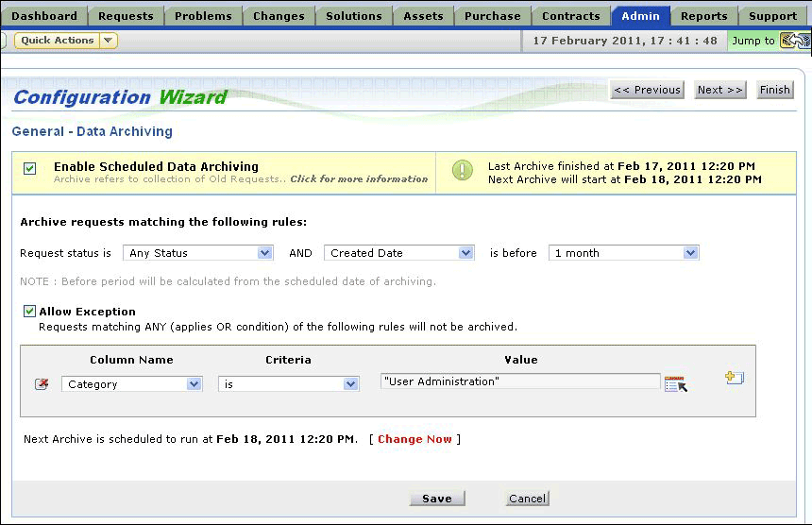The height and width of the screenshot is (525, 812).
Task: Open the Request status dropdown
Action: click(198, 253)
